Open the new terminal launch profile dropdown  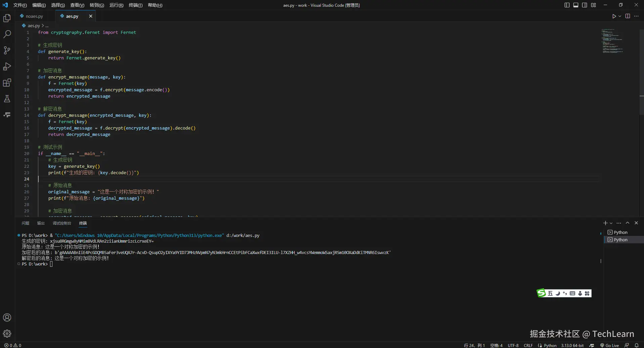[x=611, y=223]
